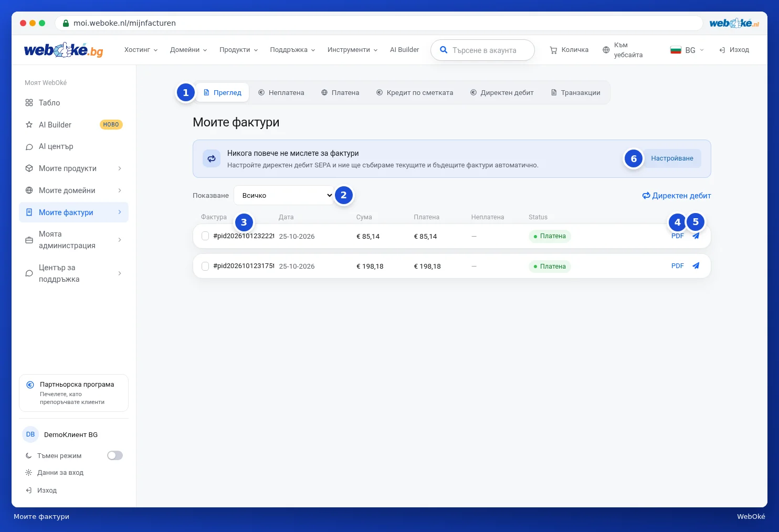Expand the Хостинг menu in top navigation
Screen dimensions: 779x532
(141, 50)
